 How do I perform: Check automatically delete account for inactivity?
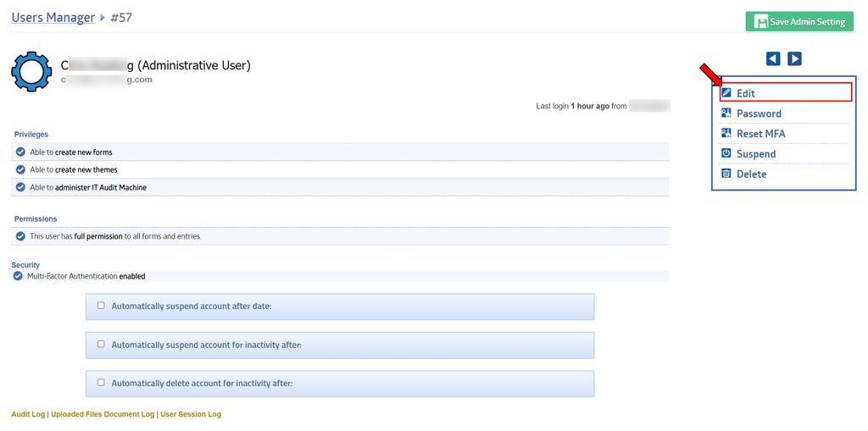click(x=101, y=383)
